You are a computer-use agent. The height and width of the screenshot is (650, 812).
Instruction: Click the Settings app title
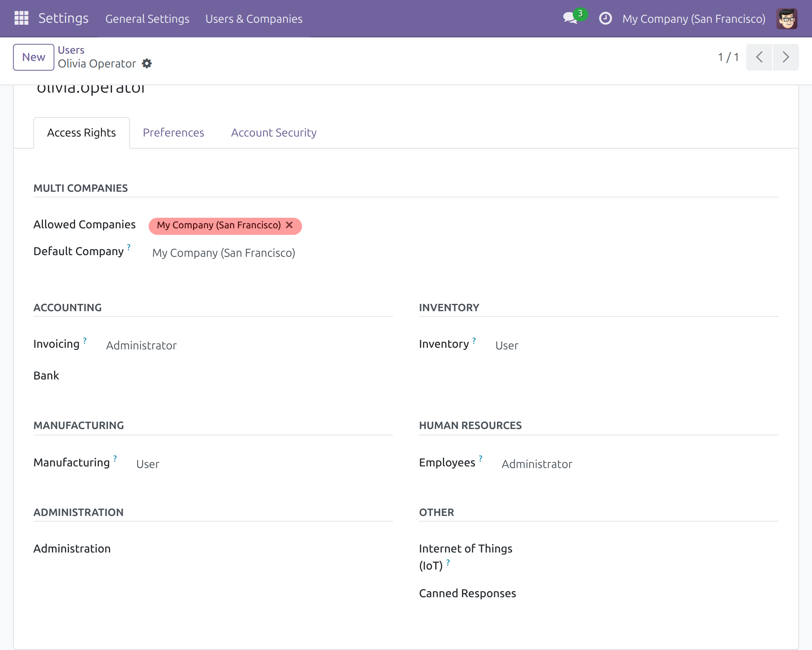pos(63,18)
